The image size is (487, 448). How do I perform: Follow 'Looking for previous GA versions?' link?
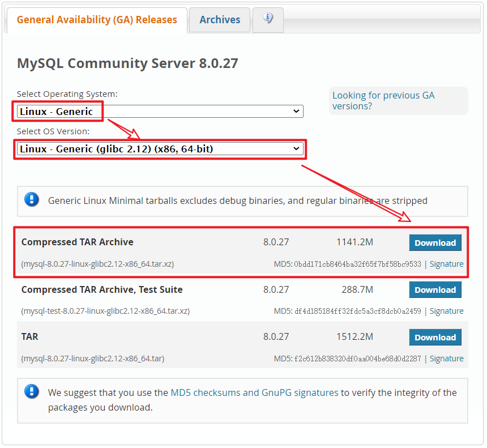tap(383, 101)
